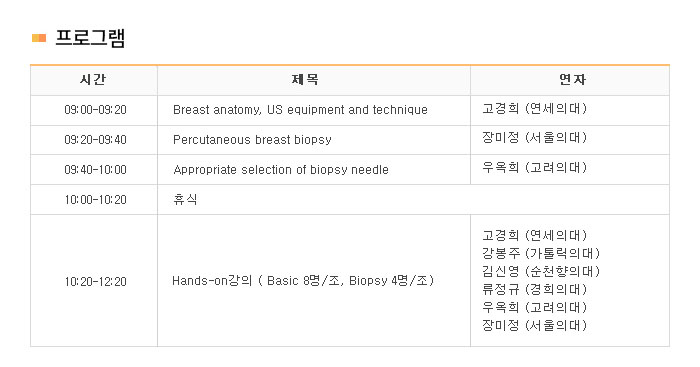Select speaker 우옥희 (고려의대) in third row
The width and height of the screenshot is (700, 367).
534,167
